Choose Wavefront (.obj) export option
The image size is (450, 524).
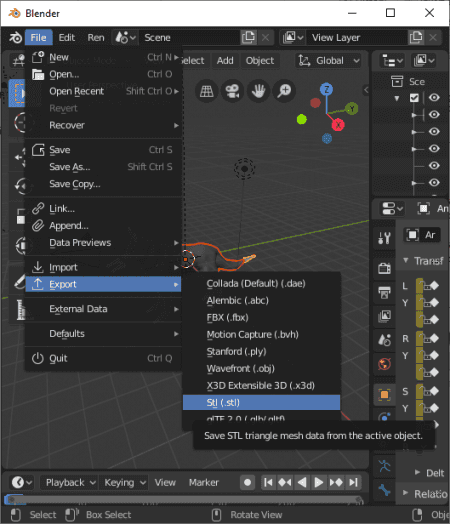pos(261,368)
